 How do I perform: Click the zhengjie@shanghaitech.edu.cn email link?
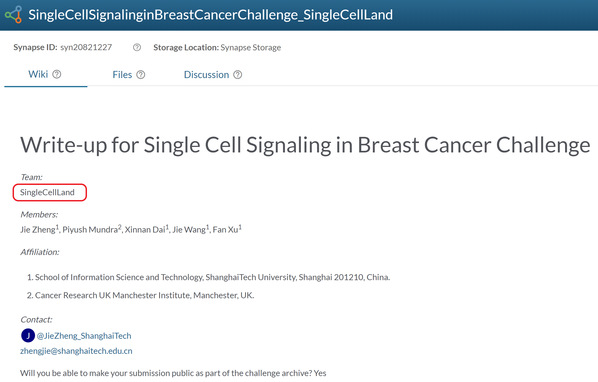(76, 351)
